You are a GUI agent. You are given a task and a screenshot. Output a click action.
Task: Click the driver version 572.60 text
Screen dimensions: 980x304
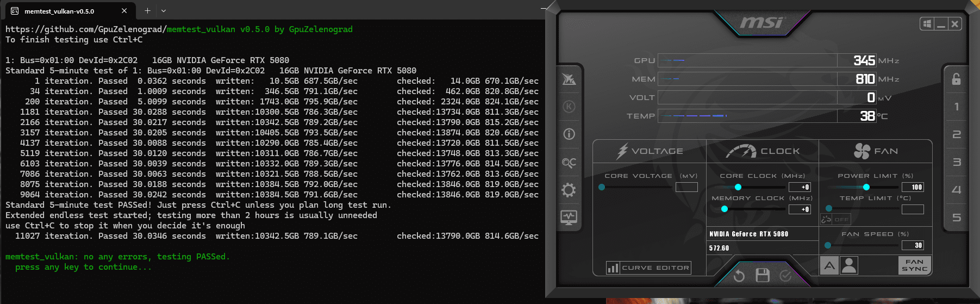[719, 248]
